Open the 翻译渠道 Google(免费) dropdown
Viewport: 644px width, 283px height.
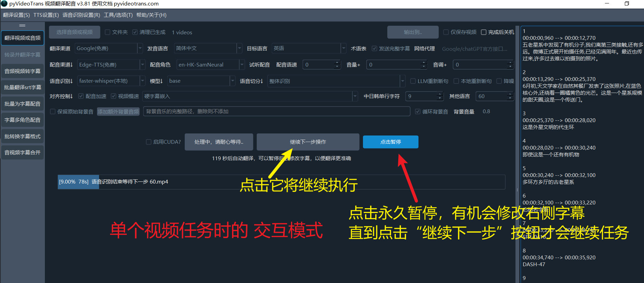(x=140, y=48)
